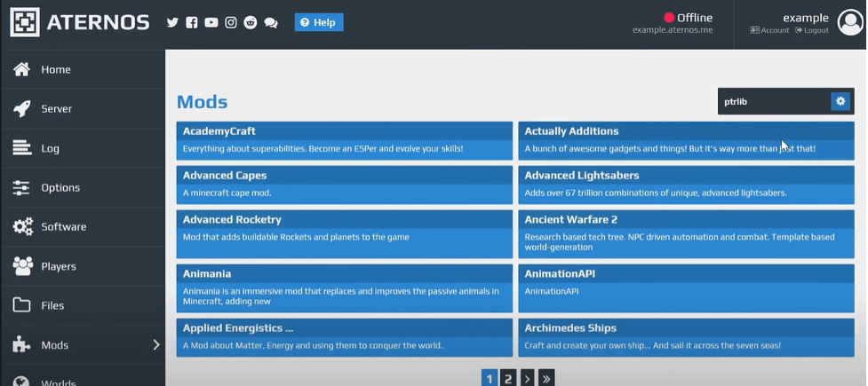Screen dimensions: 868x386
Task: Open the Actually Additions mod
Action: tap(686, 141)
